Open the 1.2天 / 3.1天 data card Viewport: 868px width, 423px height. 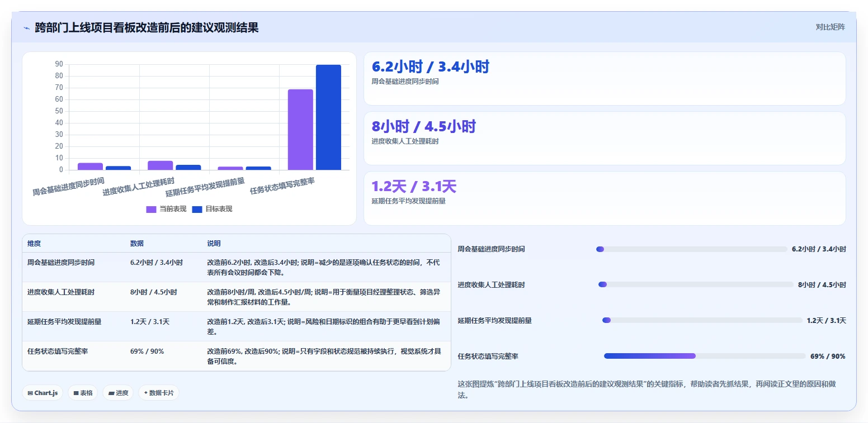(605, 198)
